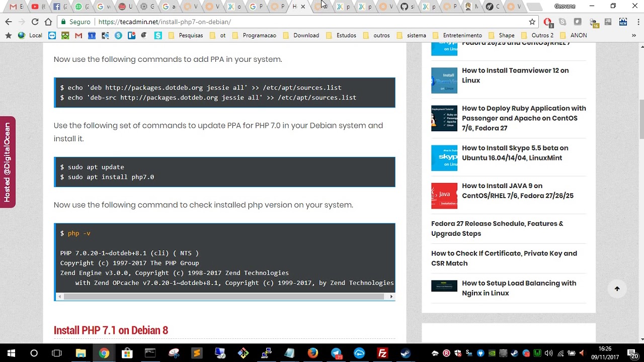The width and height of the screenshot is (644, 362).
Task: Open Command Prompt from taskbar
Action: click(x=150, y=353)
